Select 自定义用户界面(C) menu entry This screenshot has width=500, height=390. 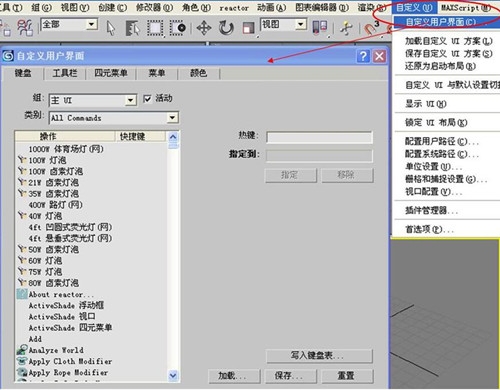(x=447, y=22)
